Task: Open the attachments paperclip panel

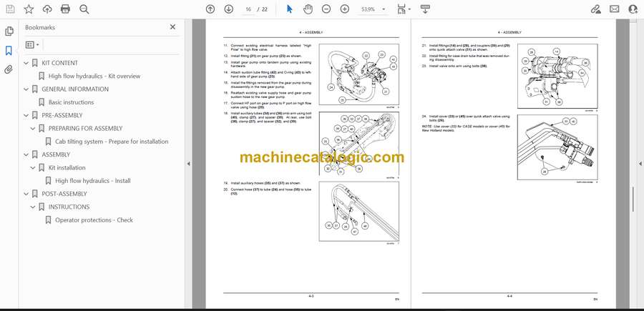Action: (x=9, y=69)
